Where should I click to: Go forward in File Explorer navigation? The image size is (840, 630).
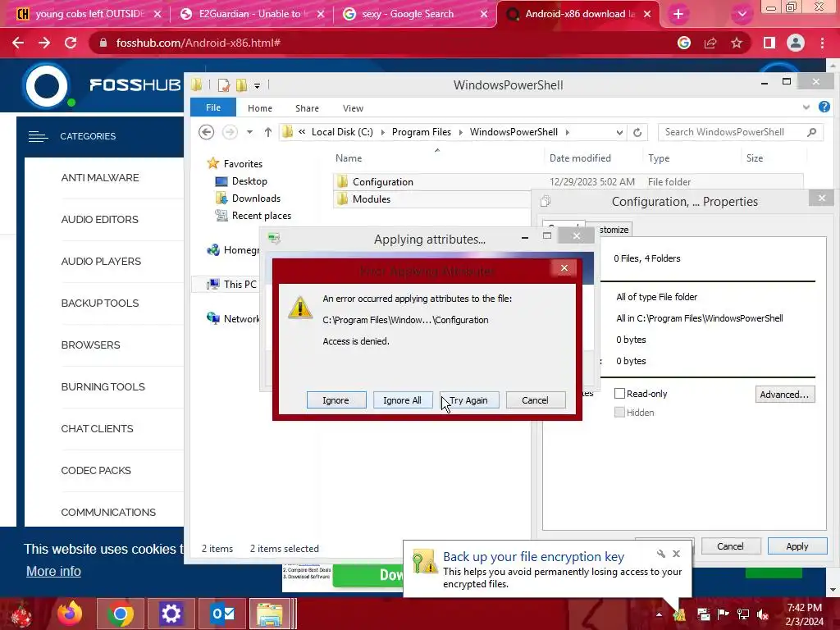point(230,132)
